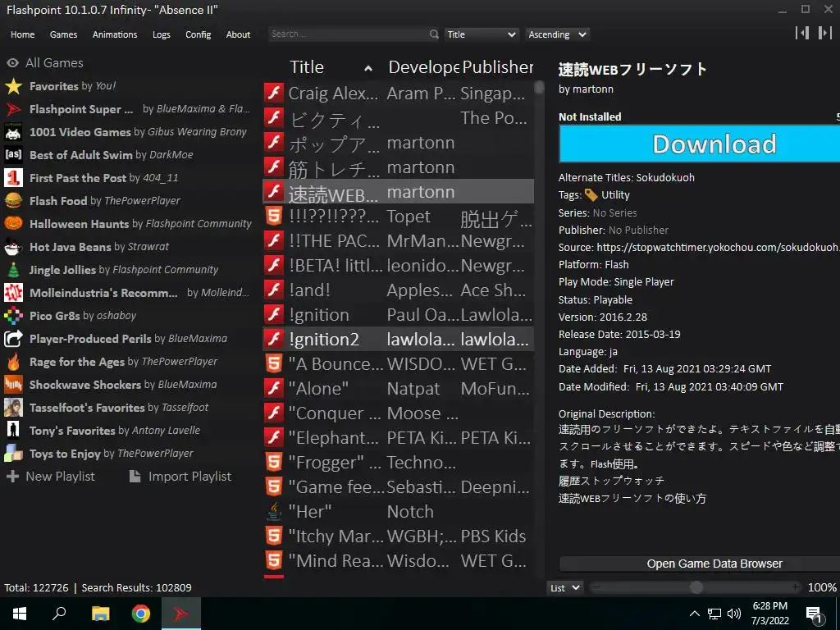The image size is (840, 630).
Task: Click Import Playlist
Action: click(x=180, y=477)
